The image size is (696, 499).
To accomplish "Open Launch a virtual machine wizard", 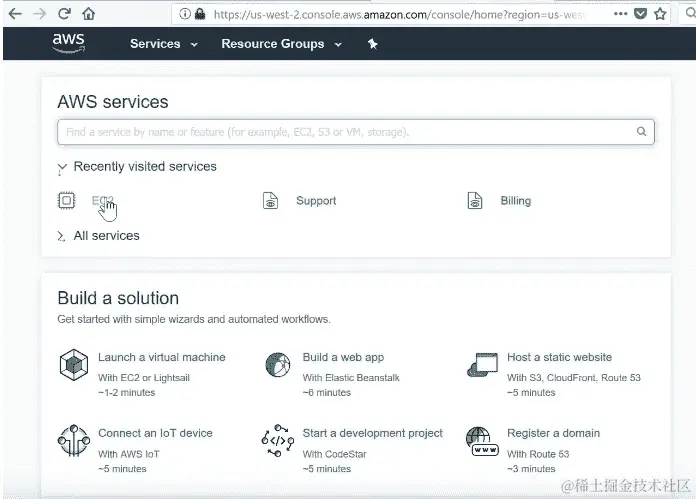I will click(x=162, y=357).
